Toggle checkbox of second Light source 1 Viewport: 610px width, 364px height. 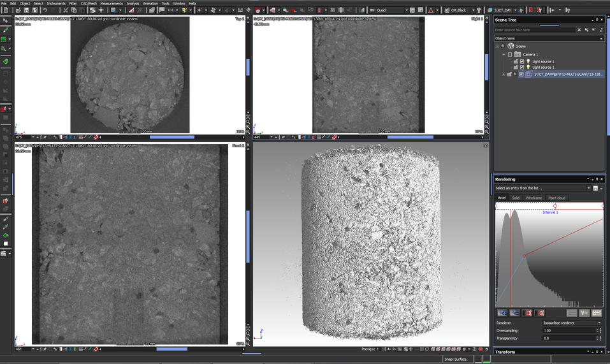coord(522,68)
